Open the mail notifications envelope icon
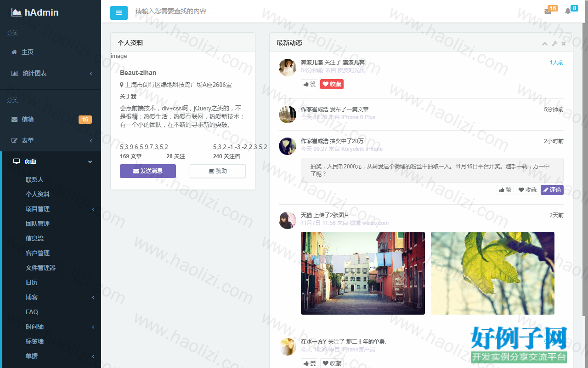The image size is (588, 368). click(x=548, y=11)
